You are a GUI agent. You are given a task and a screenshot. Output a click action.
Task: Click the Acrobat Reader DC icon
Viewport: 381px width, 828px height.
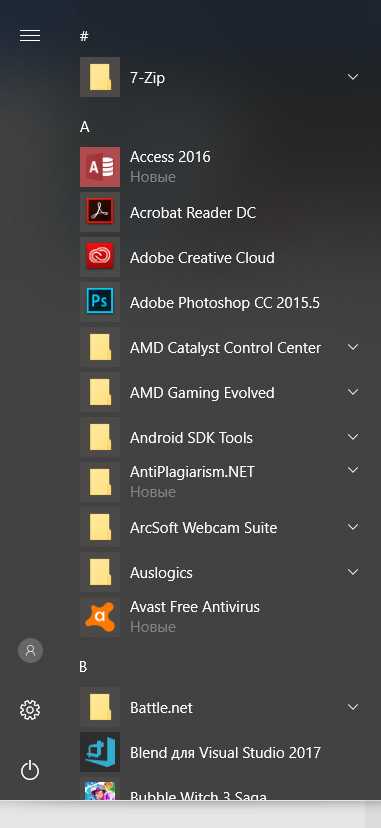[100, 212]
